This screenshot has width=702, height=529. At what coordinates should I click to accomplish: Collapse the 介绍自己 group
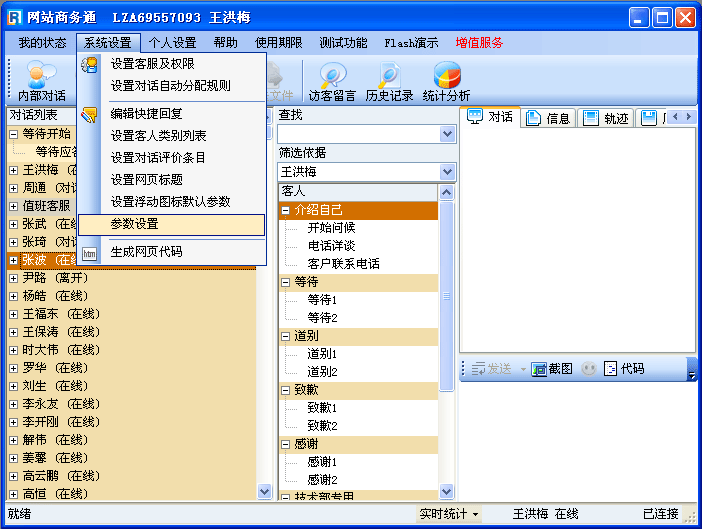point(286,210)
